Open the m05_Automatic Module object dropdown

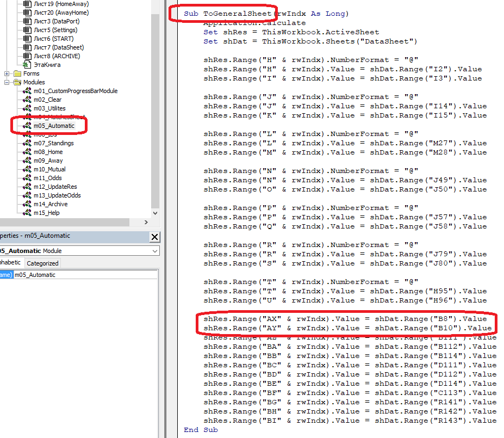click(x=155, y=251)
